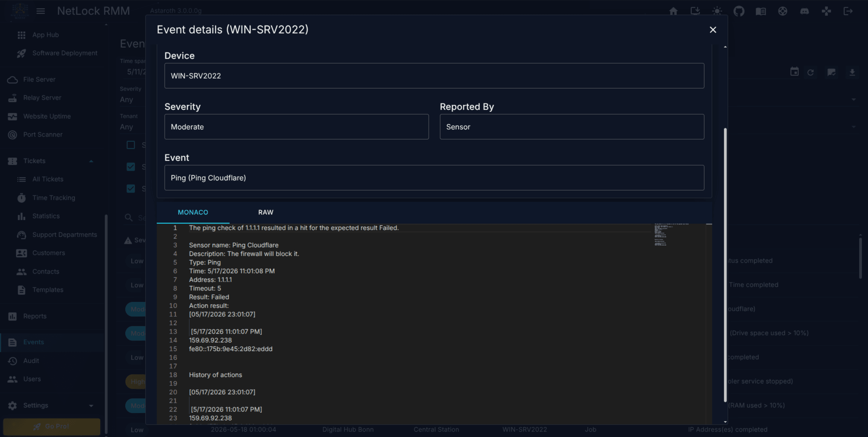
Task: Click the Device field WIN-SRV2022
Action: pyautogui.click(x=434, y=76)
